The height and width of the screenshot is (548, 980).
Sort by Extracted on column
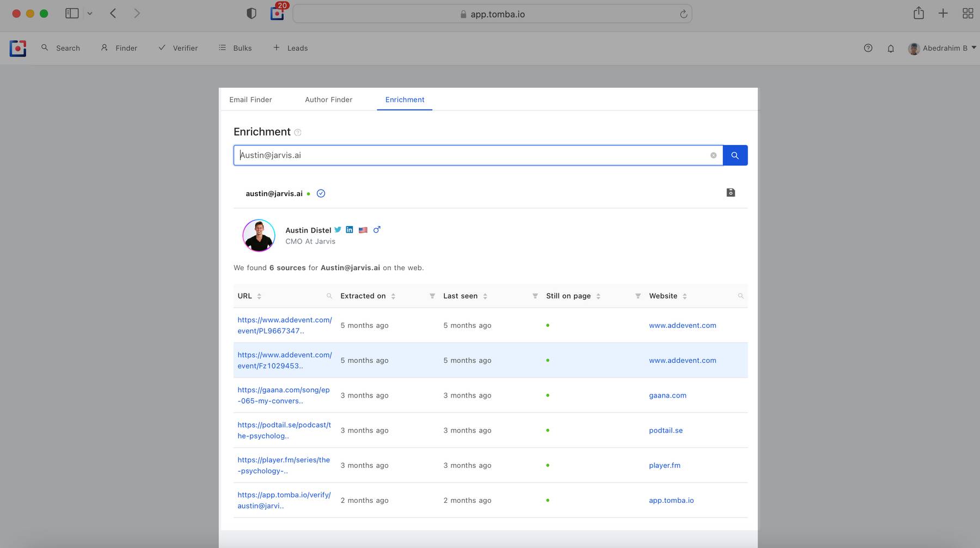point(393,296)
